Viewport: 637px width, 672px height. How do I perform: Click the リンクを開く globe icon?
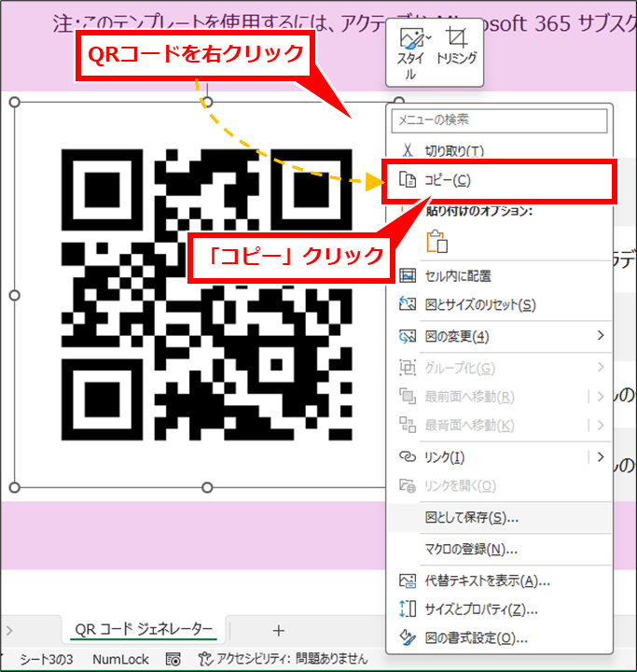(x=408, y=486)
